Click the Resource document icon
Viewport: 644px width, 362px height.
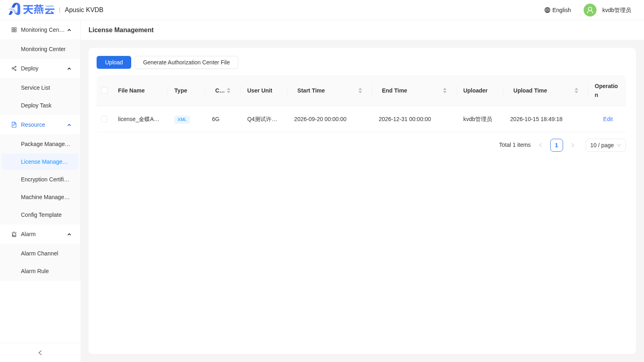14,125
